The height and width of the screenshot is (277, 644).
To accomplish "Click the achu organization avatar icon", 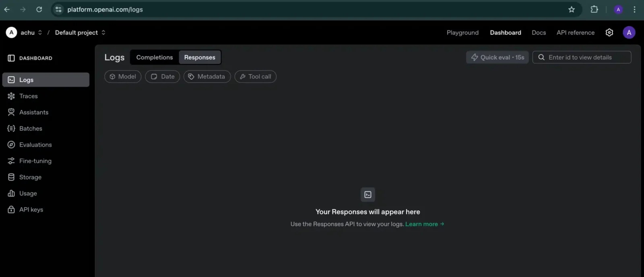I will (x=11, y=32).
